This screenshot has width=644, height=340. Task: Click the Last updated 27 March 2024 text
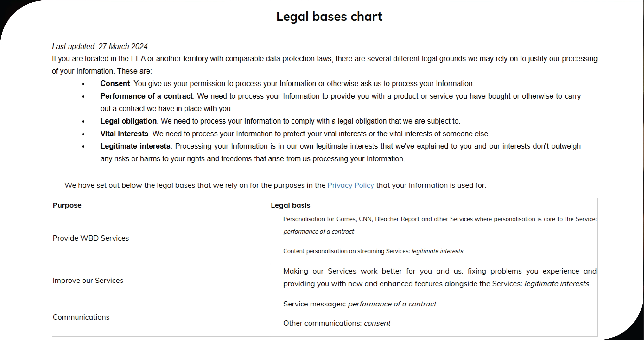click(x=99, y=47)
